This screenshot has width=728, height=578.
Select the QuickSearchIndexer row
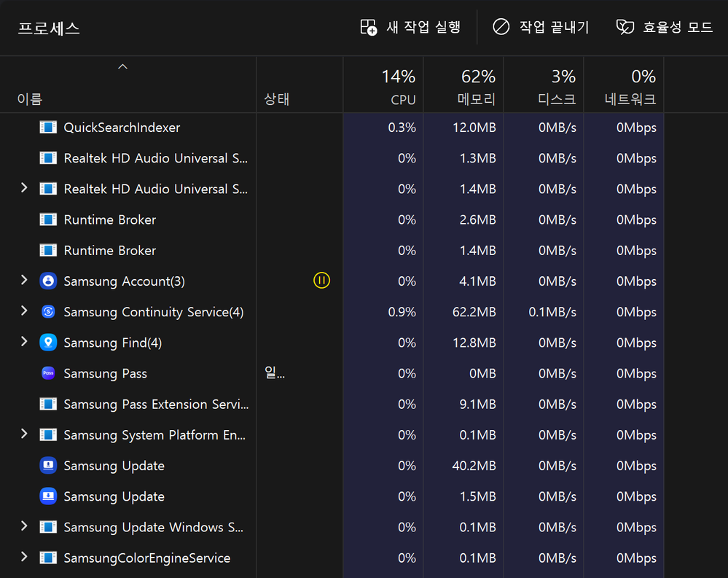[x=332, y=128]
